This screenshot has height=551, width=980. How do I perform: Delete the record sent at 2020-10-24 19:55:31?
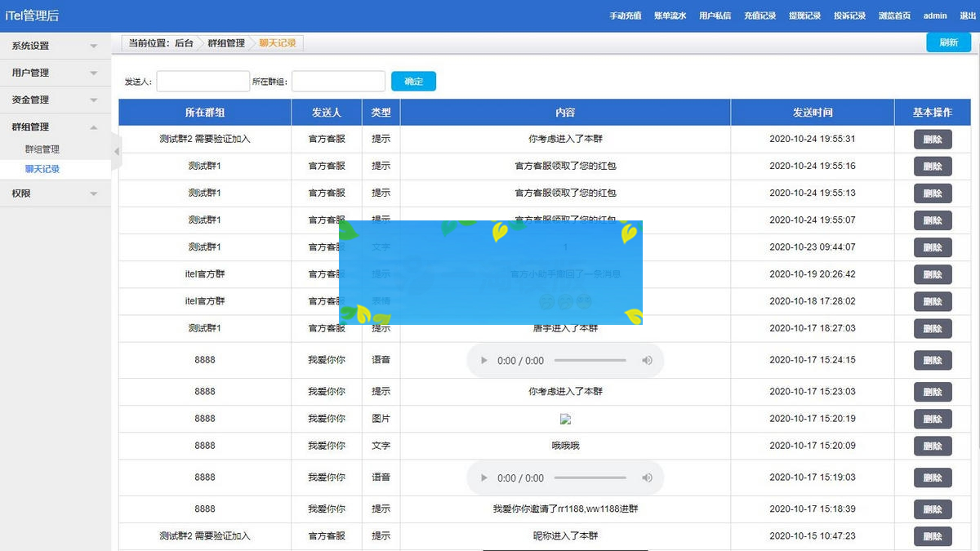932,139
